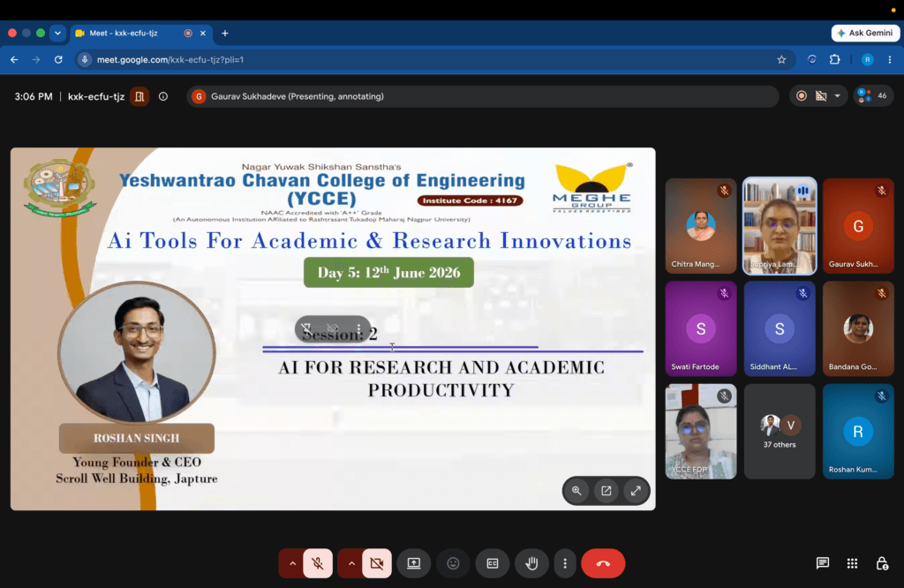Open browser extensions puzzle icon
This screenshot has width=904, height=588.
[x=834, y=59]
